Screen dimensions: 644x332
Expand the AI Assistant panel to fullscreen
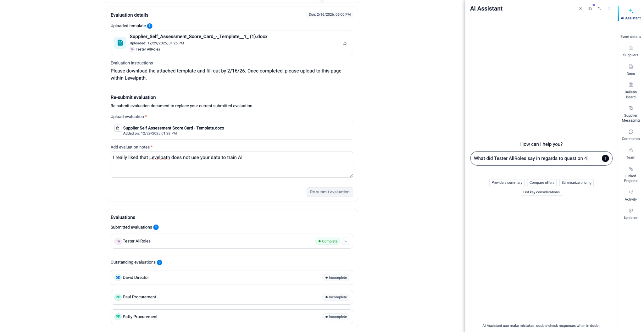pos(600,9)
